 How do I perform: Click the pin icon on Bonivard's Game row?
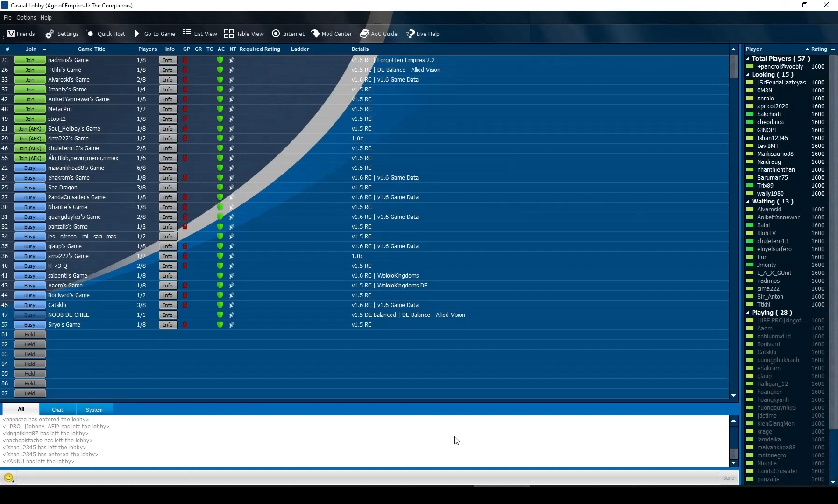(232, 295)
